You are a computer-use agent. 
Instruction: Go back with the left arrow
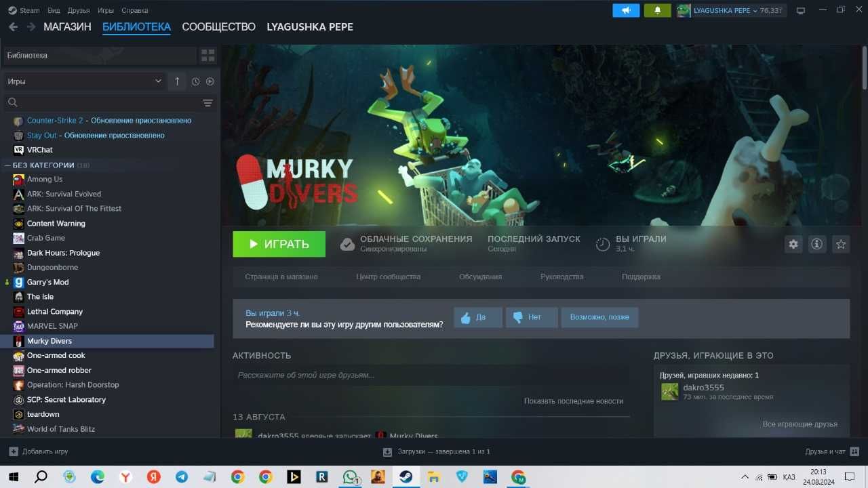click(x=13, y=27)
